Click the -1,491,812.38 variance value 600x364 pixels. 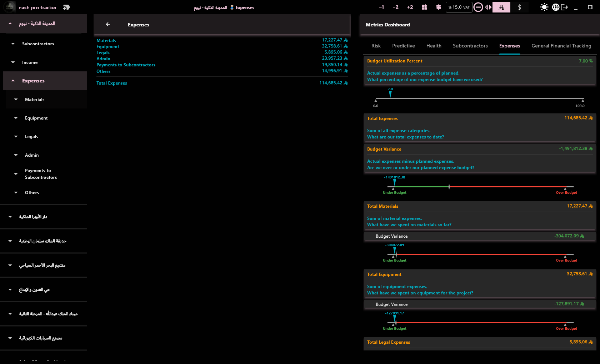[576, 148]
